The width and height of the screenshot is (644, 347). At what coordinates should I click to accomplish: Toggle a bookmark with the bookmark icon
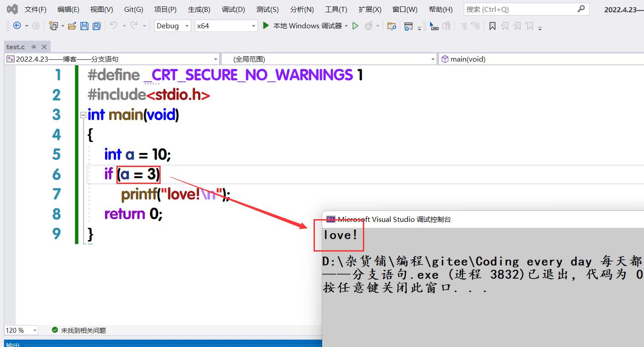(x=492, y=26)
